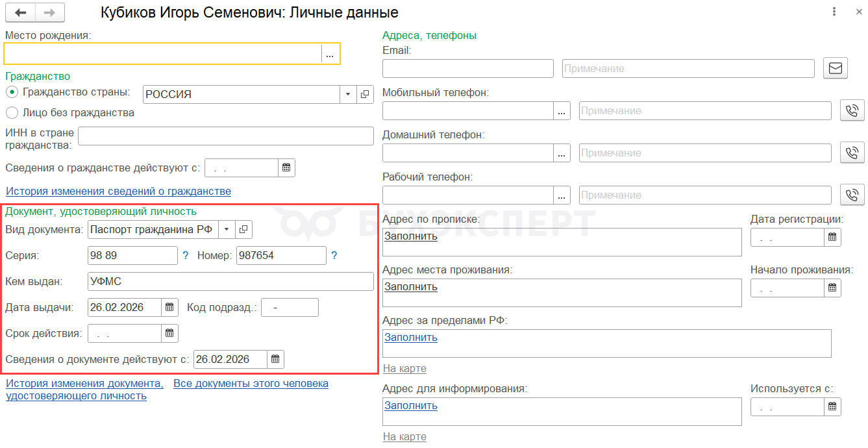Image resolution: width=868 pixels, height=448 pixels.
Task: Open calendar for document validity period
Action: click(169, 333)
